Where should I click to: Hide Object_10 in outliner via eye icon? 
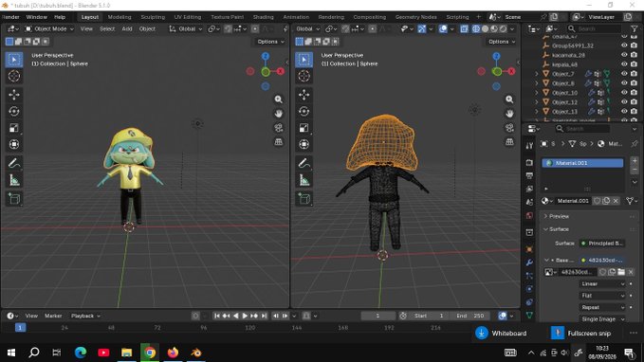click(x=624, y=93)
